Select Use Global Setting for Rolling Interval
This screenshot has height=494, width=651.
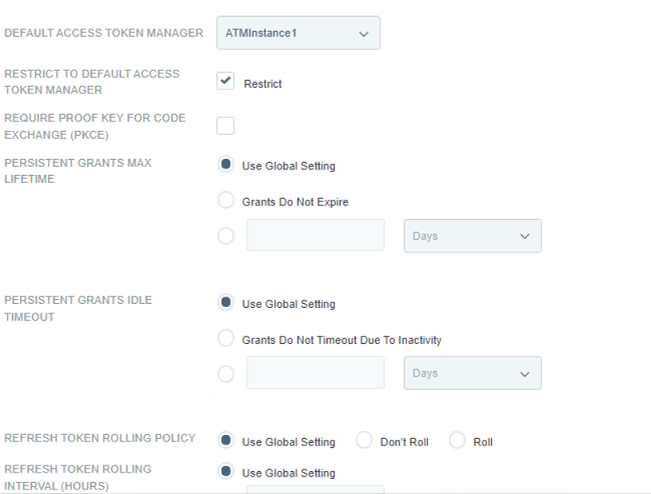click(x=226, y=471)
